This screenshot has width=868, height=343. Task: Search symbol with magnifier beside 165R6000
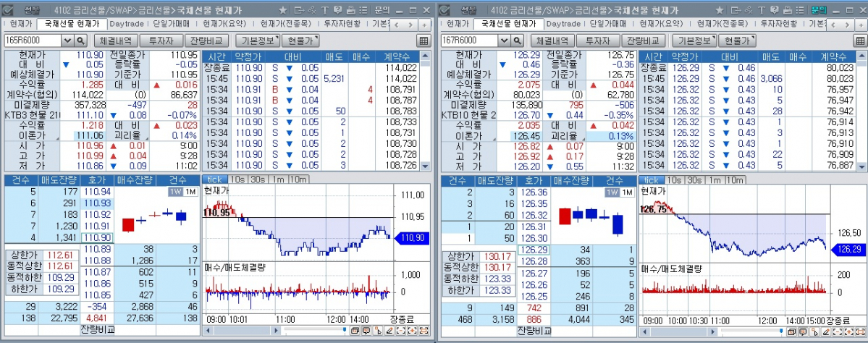(81, 41)
